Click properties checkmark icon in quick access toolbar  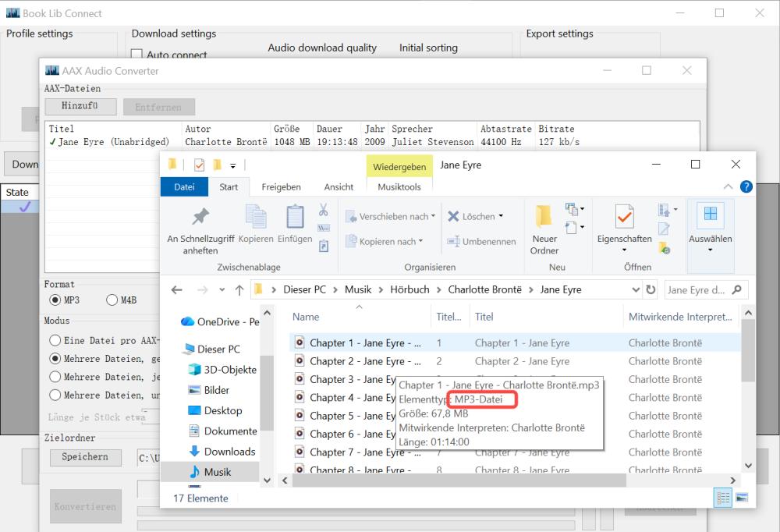point(199,165)
